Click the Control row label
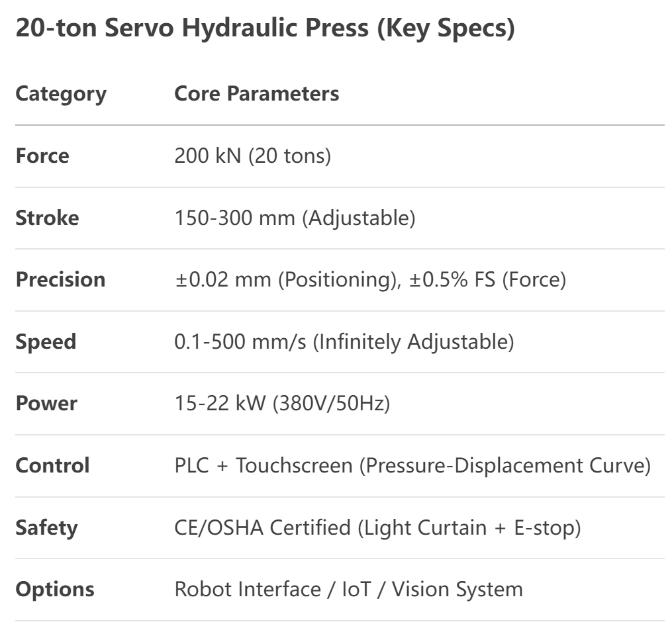 click(x=53, y=465)
